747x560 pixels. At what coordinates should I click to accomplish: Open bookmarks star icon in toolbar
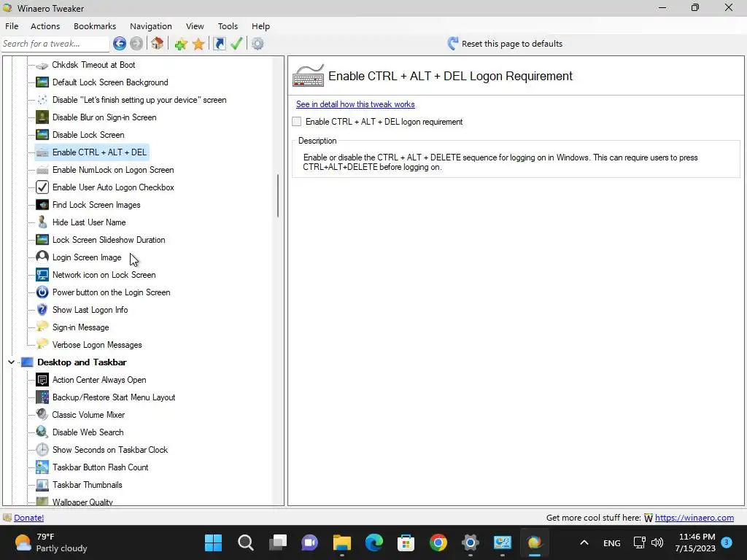point(198,44)
